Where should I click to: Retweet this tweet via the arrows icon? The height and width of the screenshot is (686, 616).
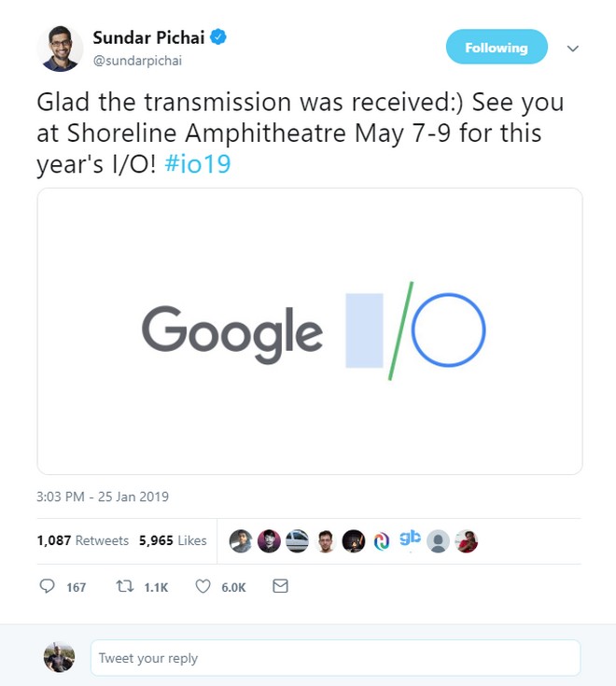click(x=122, y=586)
